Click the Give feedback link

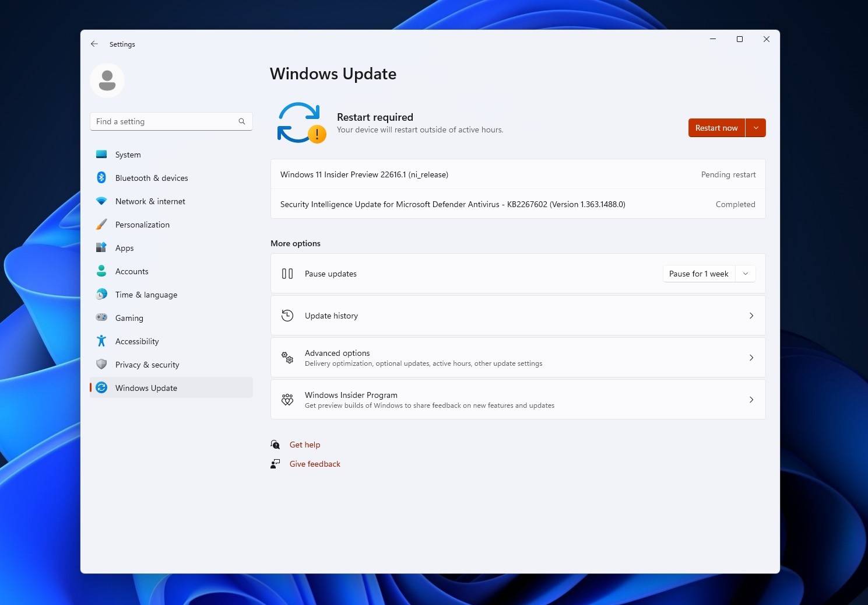point(314,463)
